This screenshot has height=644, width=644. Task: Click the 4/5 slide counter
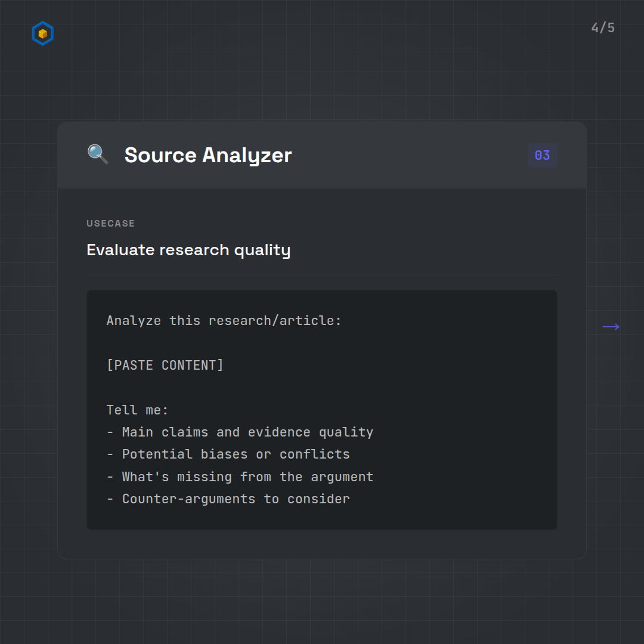603,28
